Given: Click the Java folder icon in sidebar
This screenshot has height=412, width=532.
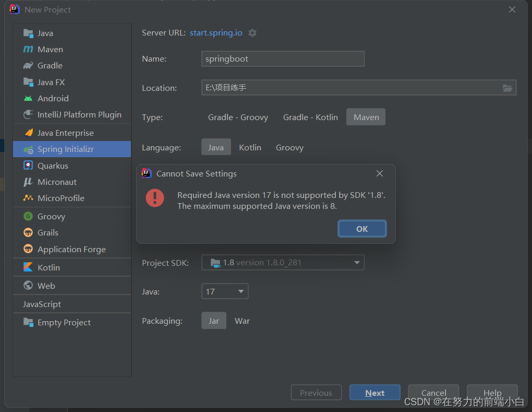Looking at the screenshot, I should (28, 33).
